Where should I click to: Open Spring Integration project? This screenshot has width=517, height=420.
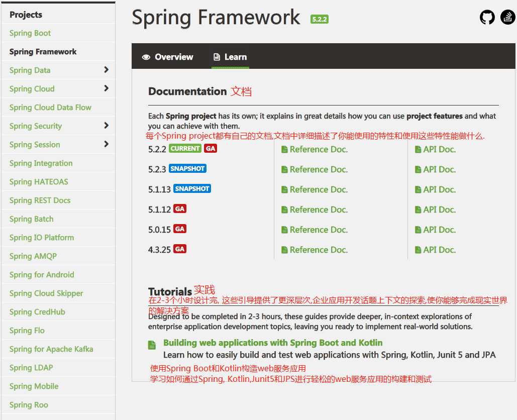coord(41,163)
